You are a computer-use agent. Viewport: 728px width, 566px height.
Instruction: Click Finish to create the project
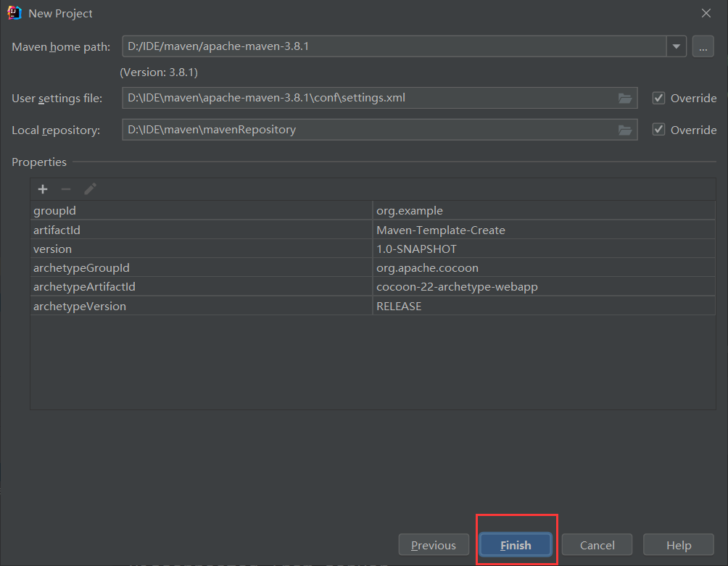(516, 545)
